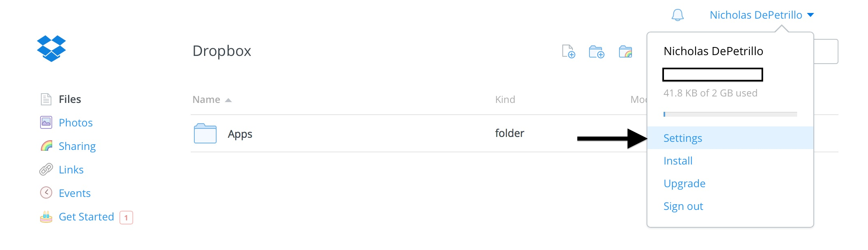Image resolution: width=868 pixels, height=250 pixels.
Task: Click the Photos sidebar icon
Action: (46, 122)
